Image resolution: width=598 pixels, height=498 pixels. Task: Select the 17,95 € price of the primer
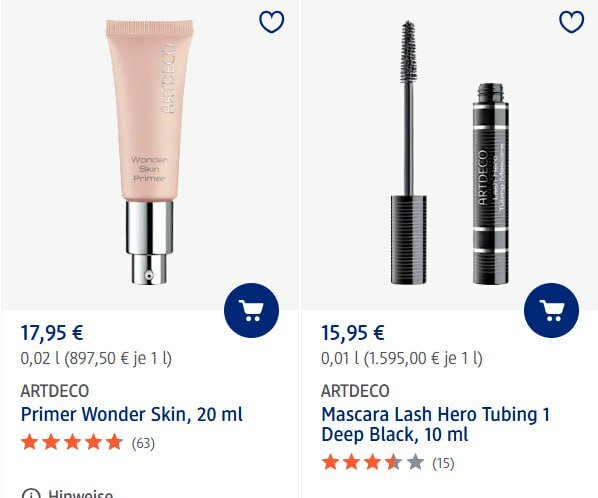[52, 333]
